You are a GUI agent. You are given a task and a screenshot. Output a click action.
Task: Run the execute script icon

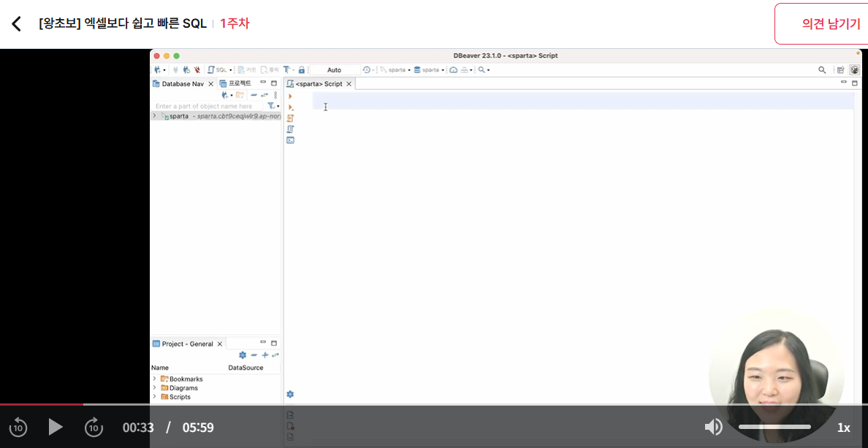point(291,118)
